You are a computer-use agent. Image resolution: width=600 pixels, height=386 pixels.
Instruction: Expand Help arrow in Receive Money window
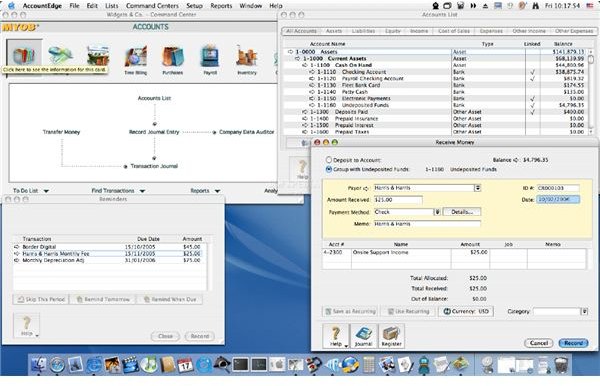tap(346, 346)
